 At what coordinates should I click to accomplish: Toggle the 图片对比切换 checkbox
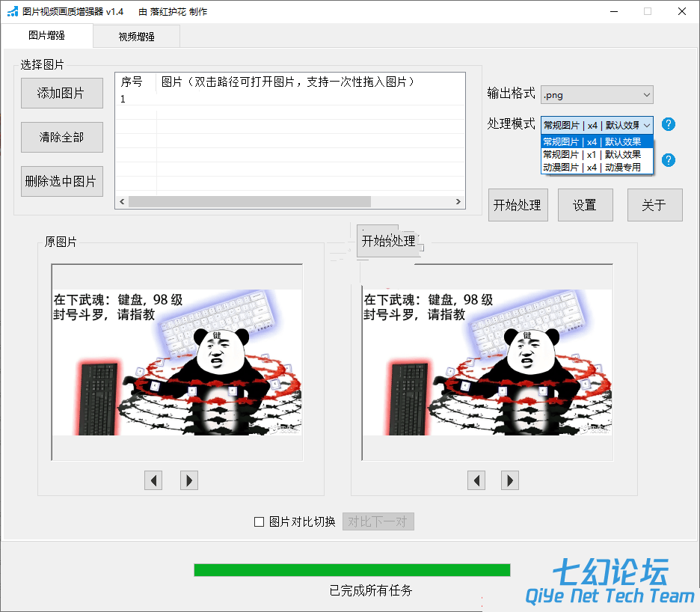pos(259,521)
